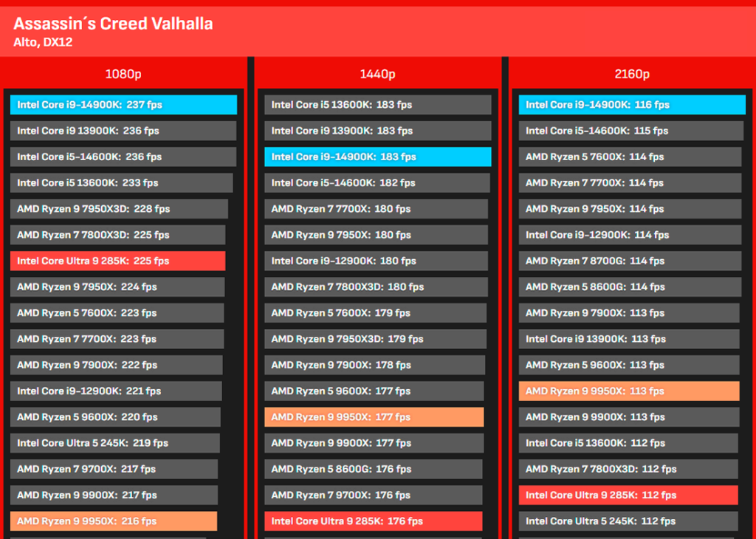756x539 pixels.
Task: Click the Intel Core i9-12900K 221 fps bar
Action: (x=116, y=391)
